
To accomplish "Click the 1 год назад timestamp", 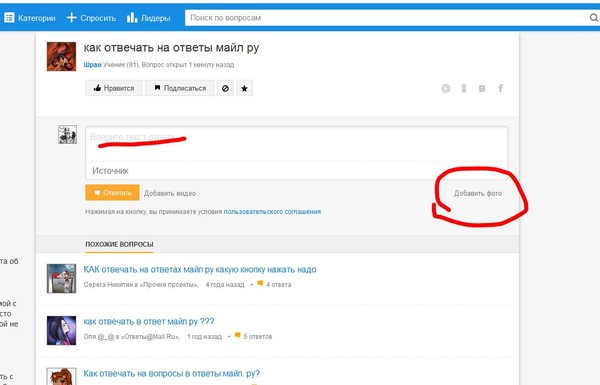I will (x=204, y=337).
